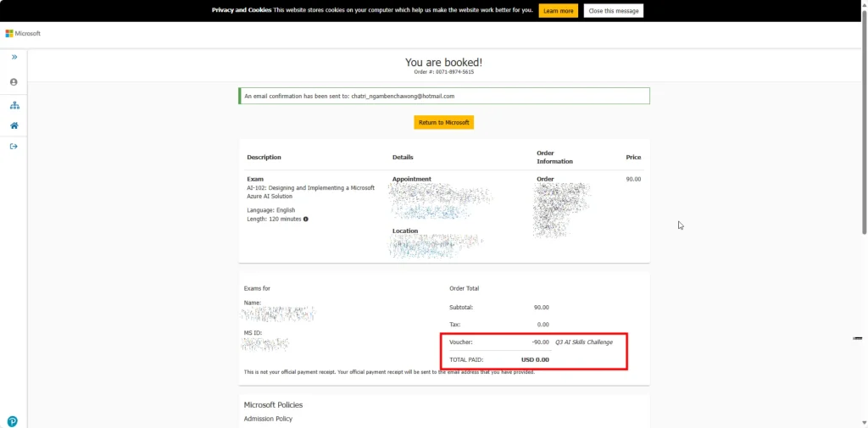Screen dimensions: 868x428
Task: Click the Microsoft logo in the header
Action: click(x=23, y=33)
